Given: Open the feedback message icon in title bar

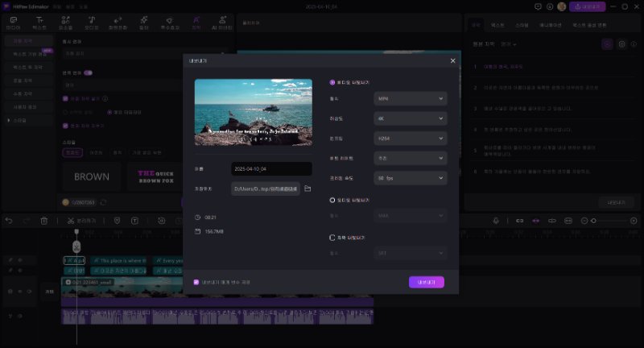Looking at the screenshot, I should pos(538,6).
